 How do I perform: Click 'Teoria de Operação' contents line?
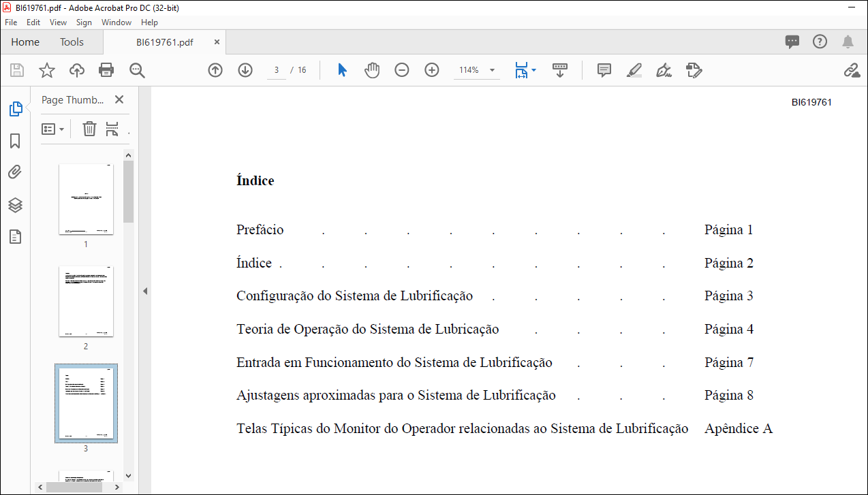[x=367, y=329]
